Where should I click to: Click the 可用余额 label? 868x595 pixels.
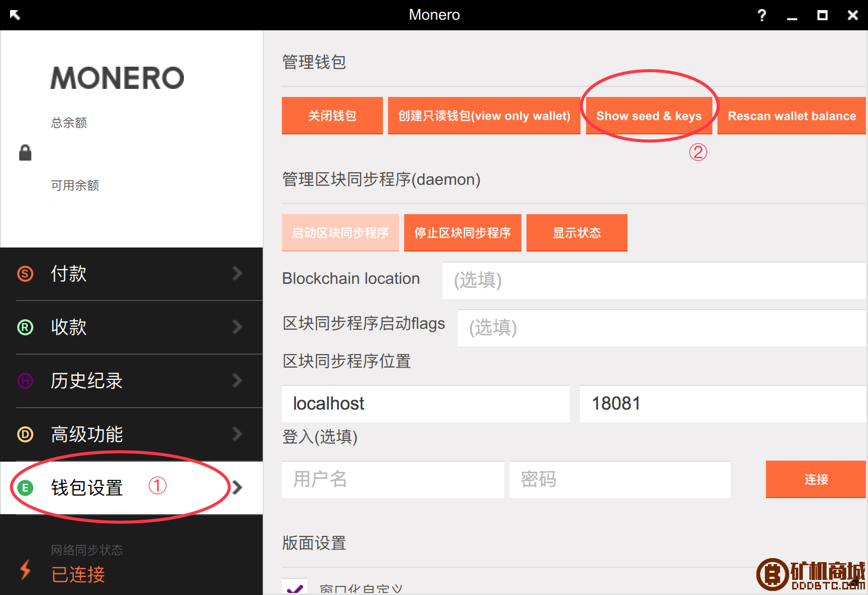click(75, 185)
